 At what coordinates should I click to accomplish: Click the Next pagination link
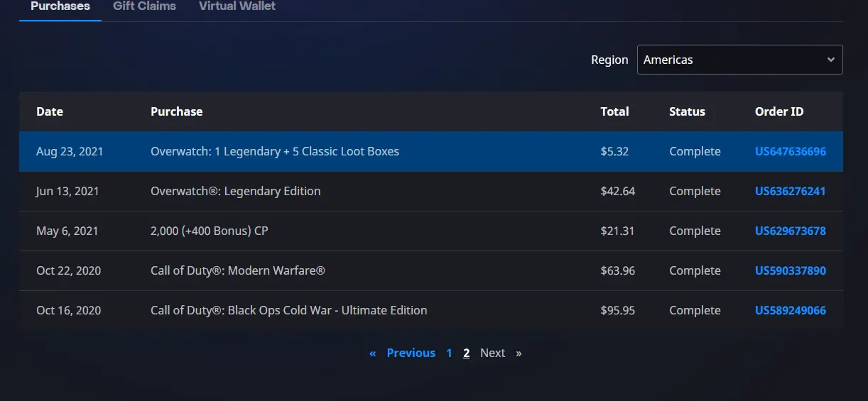492,353
